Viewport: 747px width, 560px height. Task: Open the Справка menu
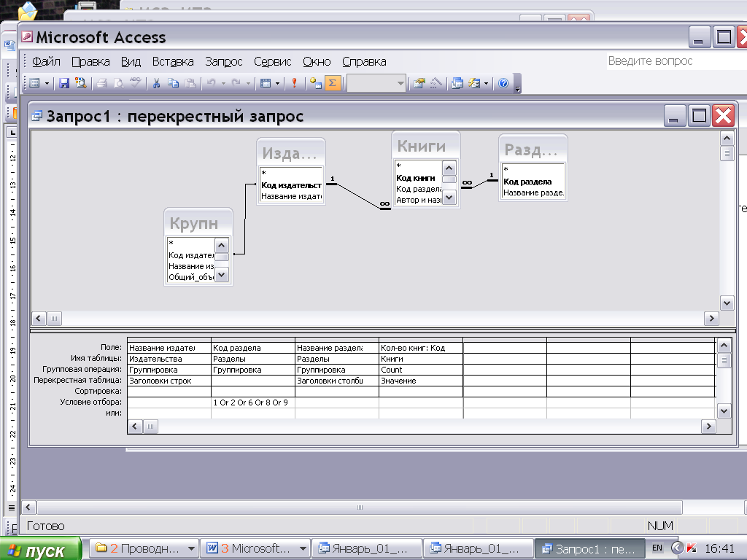click(x=364, y=61)
